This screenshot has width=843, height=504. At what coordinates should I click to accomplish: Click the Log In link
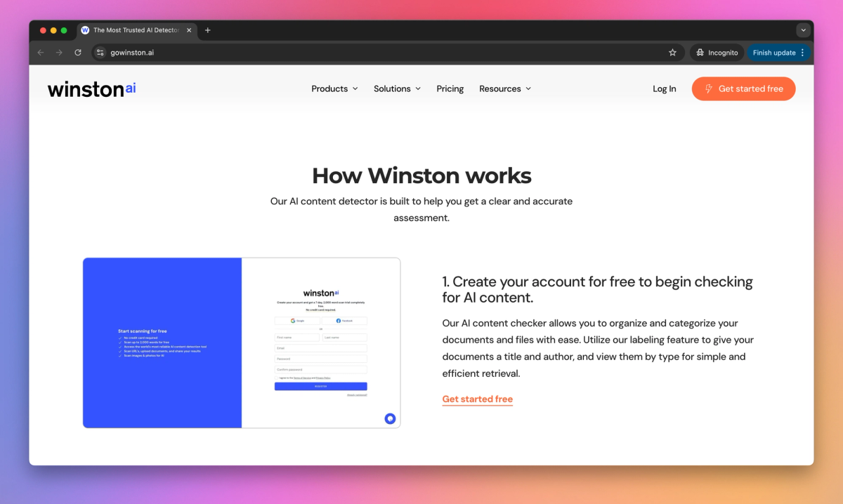[665, 88]
